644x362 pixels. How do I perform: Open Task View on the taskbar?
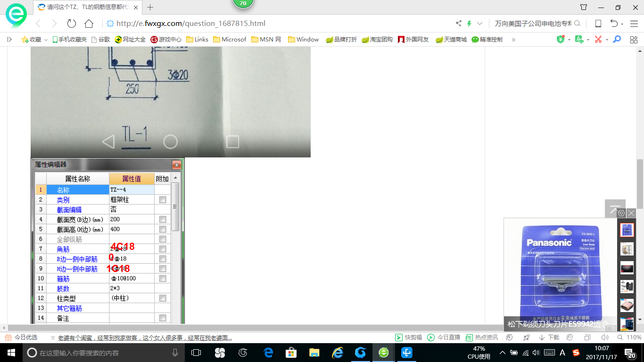point(196,353)
